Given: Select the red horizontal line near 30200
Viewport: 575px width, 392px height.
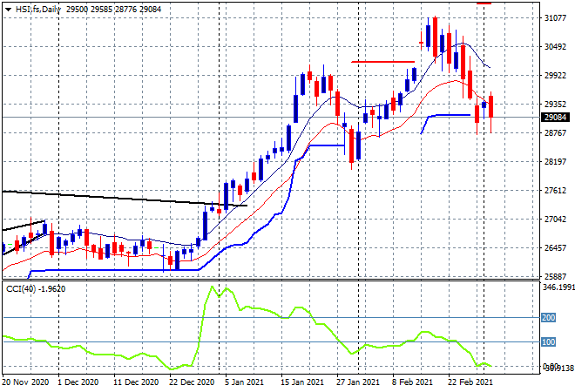Looking at the screenshot, I should point(382,62).
